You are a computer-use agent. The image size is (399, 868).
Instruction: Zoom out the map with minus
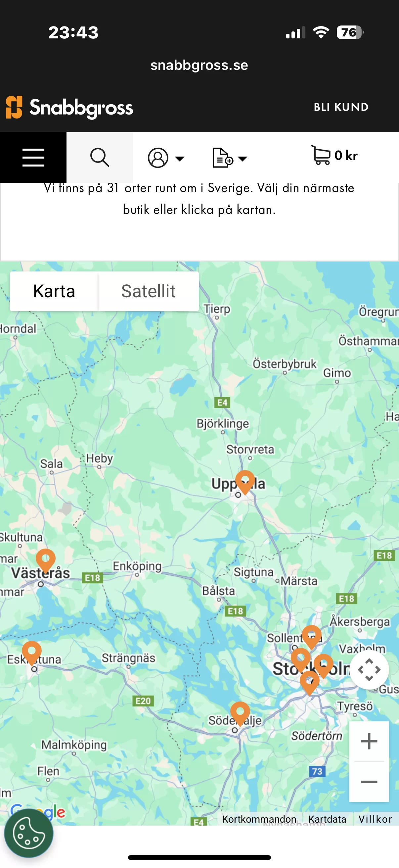coord(369,782)
